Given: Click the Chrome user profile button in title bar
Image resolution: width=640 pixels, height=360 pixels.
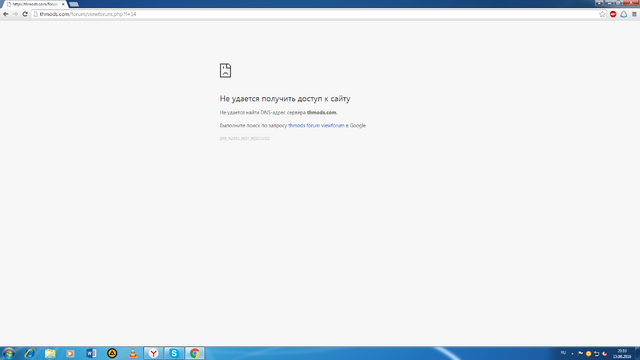Looking at the screenshot, I should tap(599, 2).
